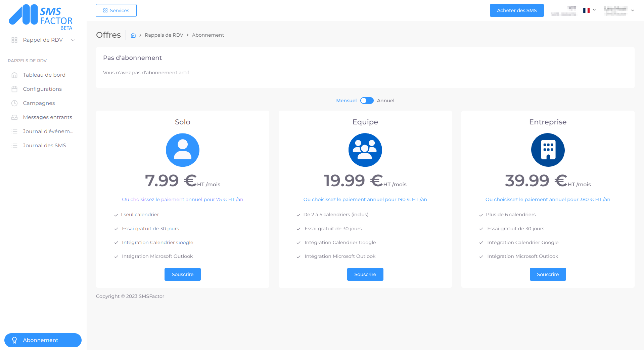
Task: Toggle the Mensuel/Annuel billing switch
Action: coord(367,101)
